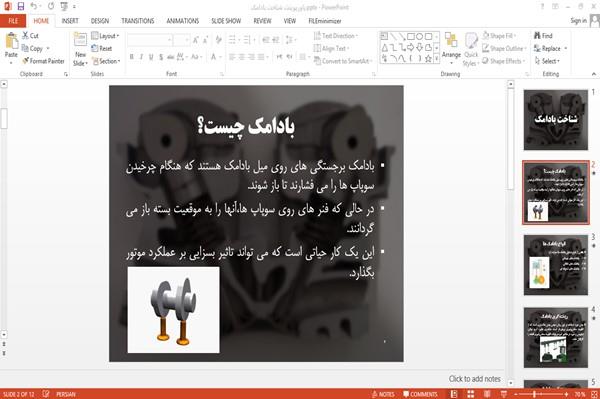Switch to the TRANSITIONS tab

click(138, 21)
